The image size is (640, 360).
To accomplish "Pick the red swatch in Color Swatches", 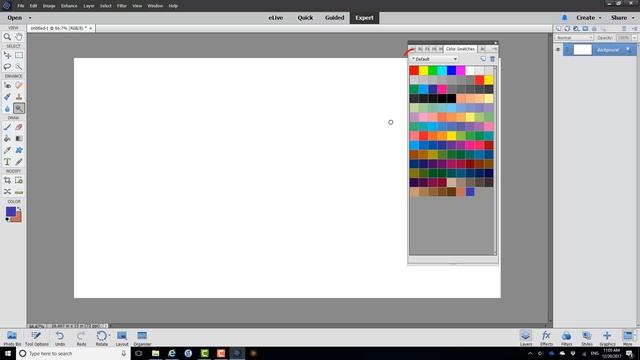I will coord(414,71).
